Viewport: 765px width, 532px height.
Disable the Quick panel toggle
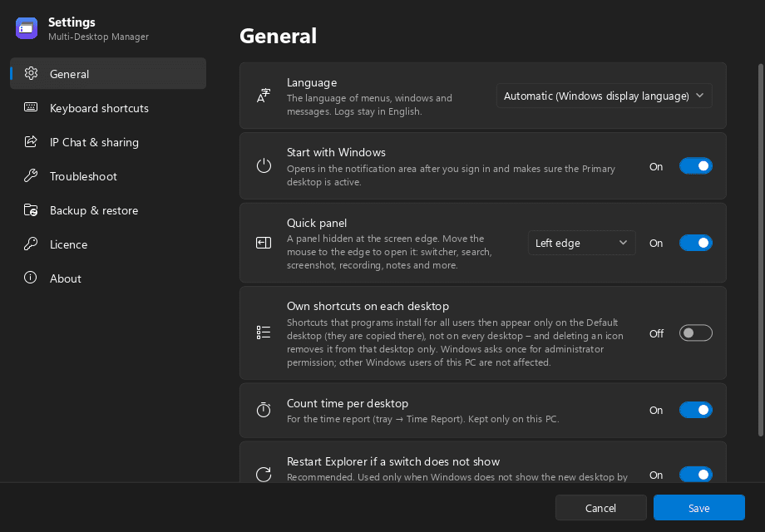[x=696, y=243]
